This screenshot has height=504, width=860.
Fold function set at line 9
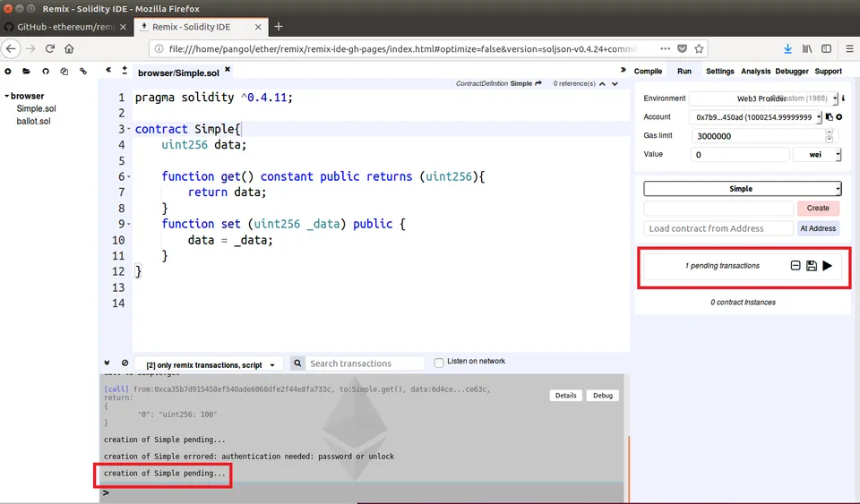click(x=129, y=224)
